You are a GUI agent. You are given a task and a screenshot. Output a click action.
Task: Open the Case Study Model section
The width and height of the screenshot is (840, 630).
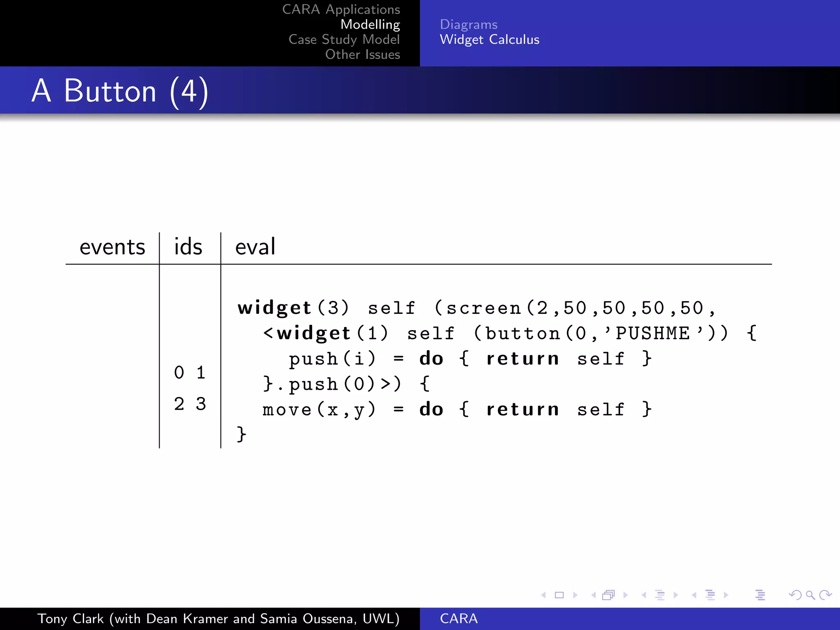(344, 39)
